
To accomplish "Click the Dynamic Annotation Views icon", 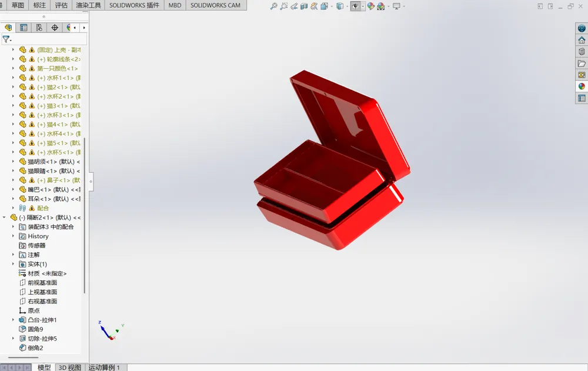I will (x=314, y=6).
